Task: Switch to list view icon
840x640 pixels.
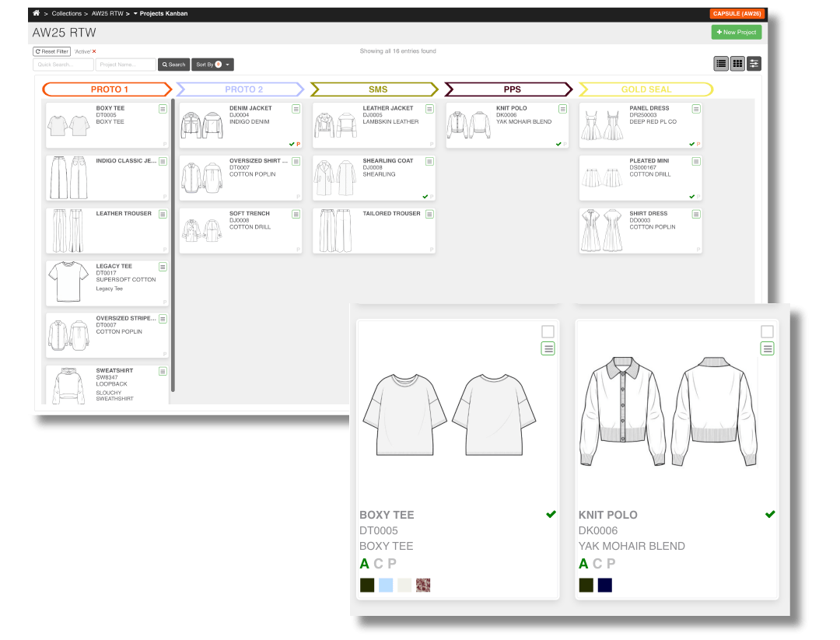Action: 721,64
